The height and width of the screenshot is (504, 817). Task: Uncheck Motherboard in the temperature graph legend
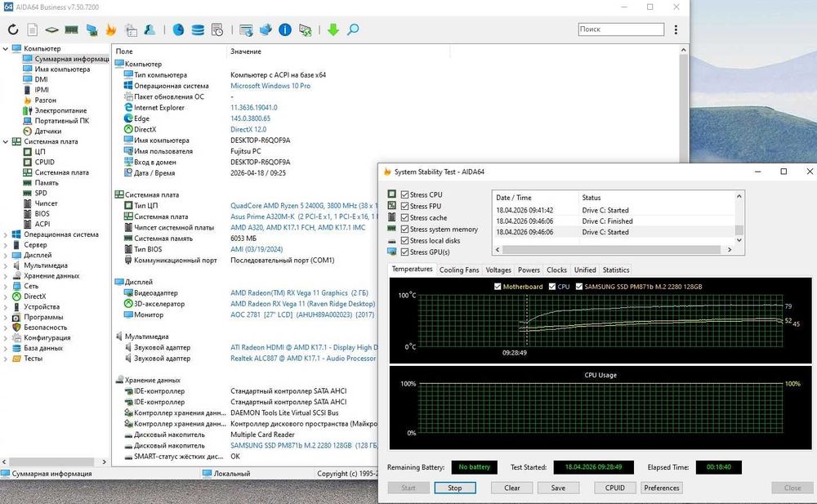(498, 287)
